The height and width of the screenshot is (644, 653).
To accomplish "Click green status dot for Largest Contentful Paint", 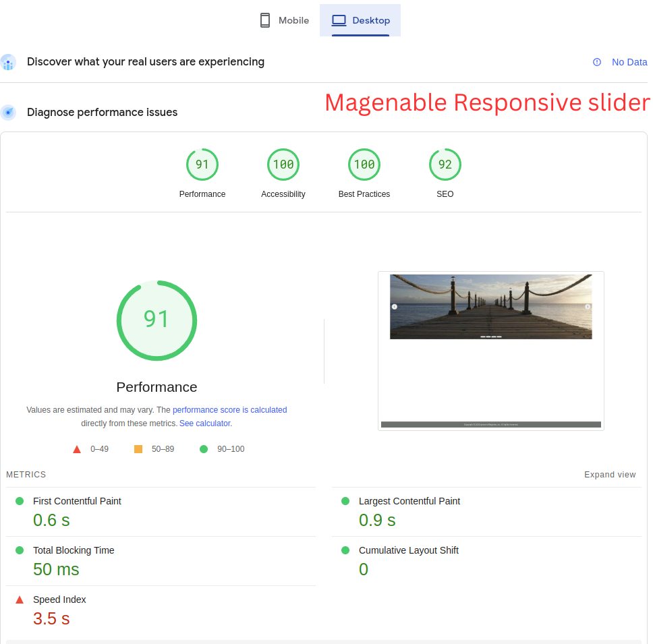I will (x=345, y=501).
